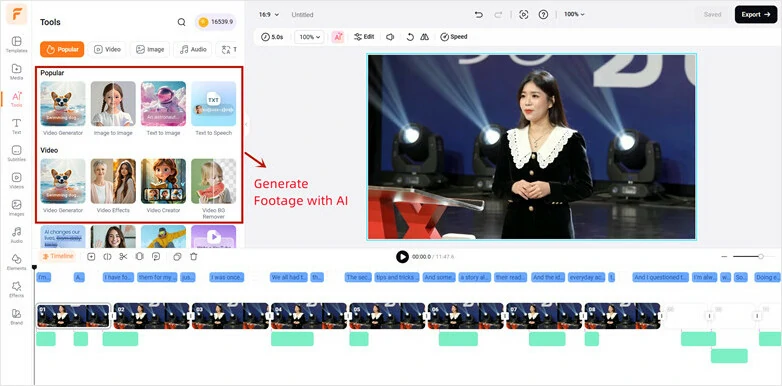Open the 16539.9 credits balance
Viewport: 782px width, 386px height.
pyautogui.click(x=215, y=22)
